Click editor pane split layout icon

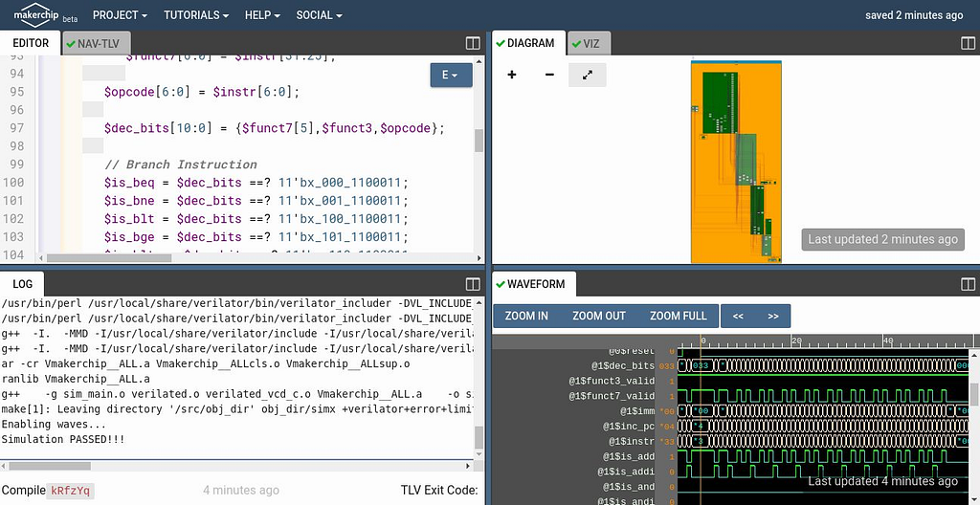point(473,43)
